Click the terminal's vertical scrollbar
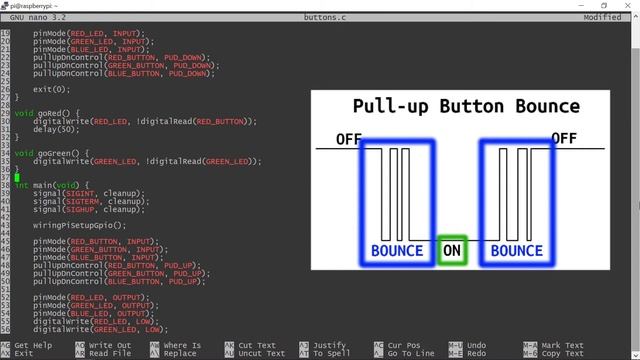This screenshot has width=640, height=360. point(636,186)
